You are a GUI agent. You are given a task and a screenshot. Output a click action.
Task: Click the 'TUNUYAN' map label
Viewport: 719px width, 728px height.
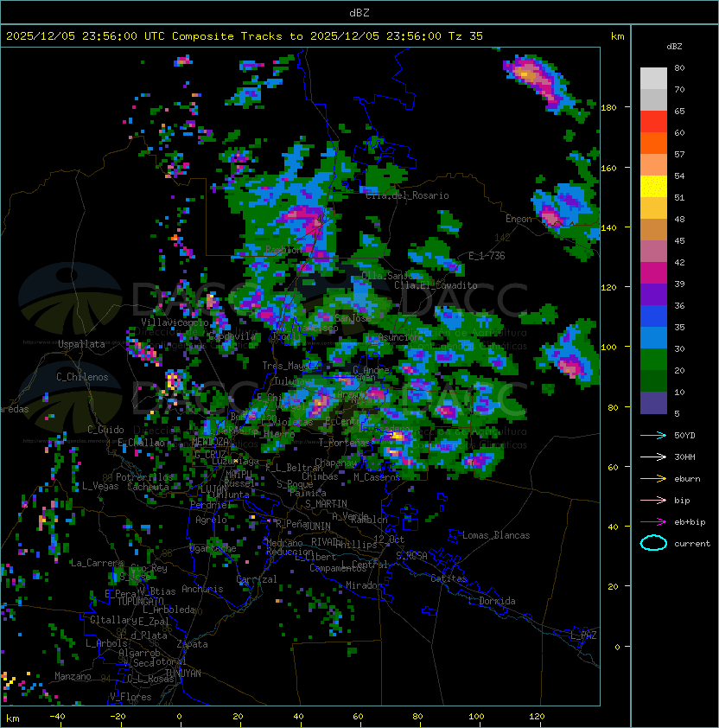coord(183,674)
